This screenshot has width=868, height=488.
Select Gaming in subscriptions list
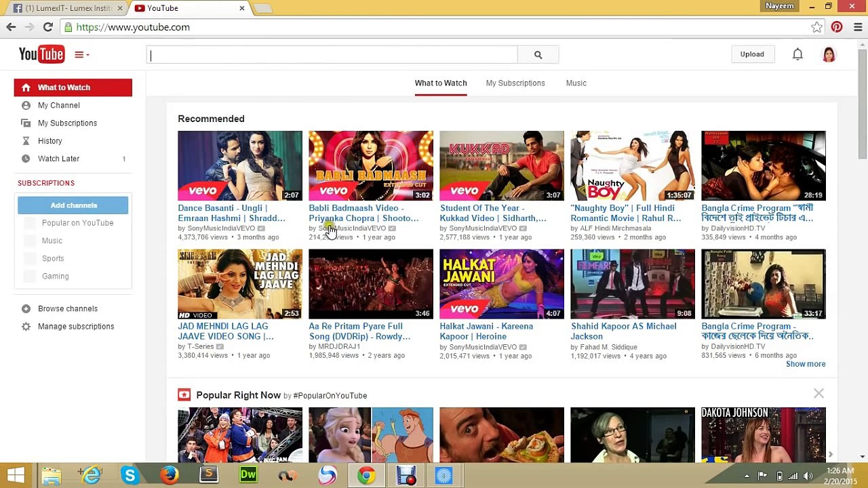click(x=56, y=276)
